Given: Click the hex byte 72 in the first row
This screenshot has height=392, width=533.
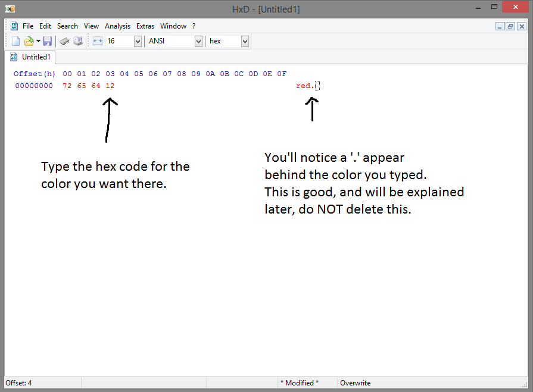Looking at the screenshot, I should 67,86.
